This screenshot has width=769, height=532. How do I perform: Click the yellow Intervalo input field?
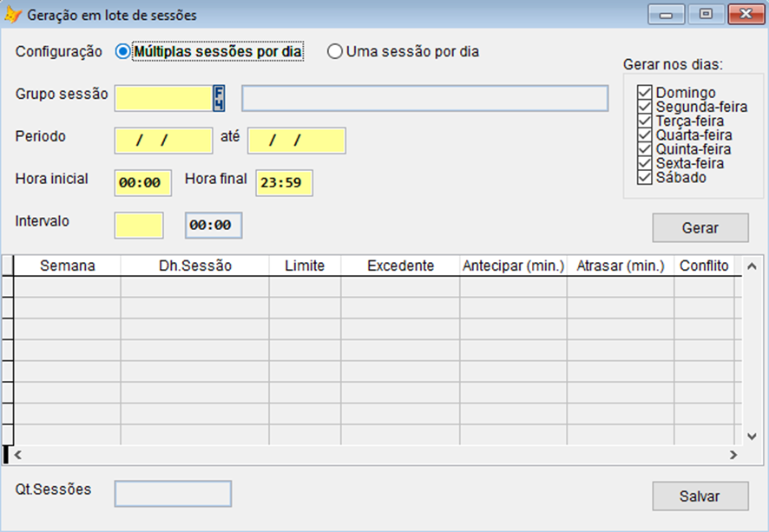pos(139,225)
